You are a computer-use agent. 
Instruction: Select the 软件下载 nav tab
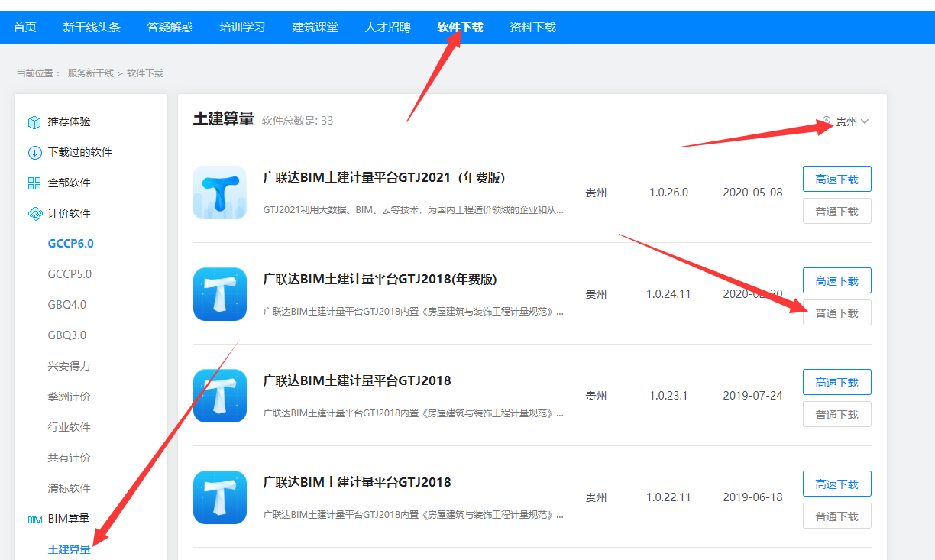pos(460,28)
